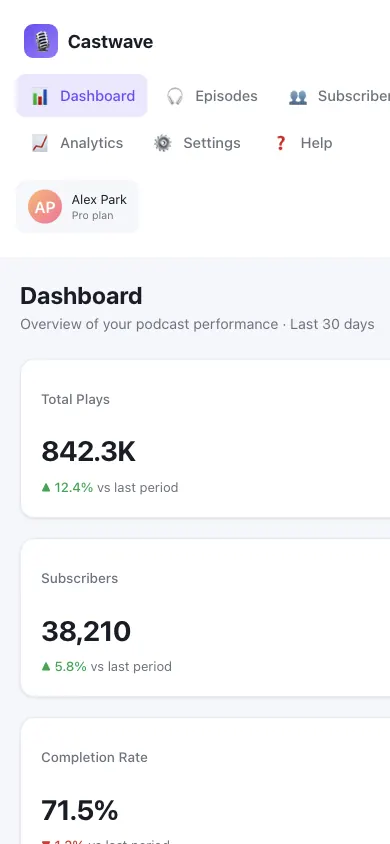Click the AP avatar circle

45,207
